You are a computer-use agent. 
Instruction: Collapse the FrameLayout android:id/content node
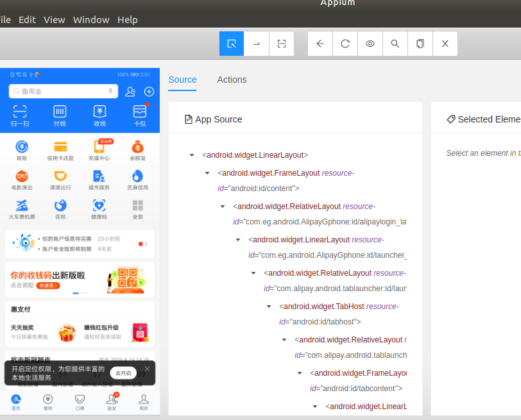click(207, 173)
